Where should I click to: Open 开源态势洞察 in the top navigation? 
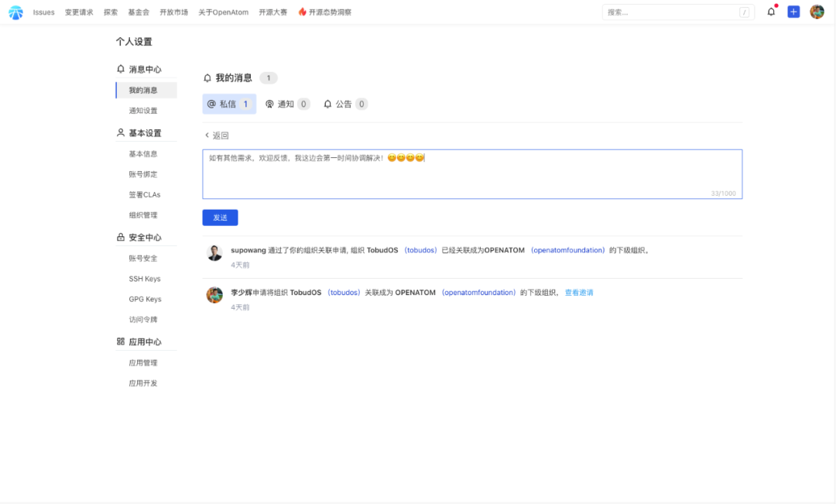[x=330, y=12]
